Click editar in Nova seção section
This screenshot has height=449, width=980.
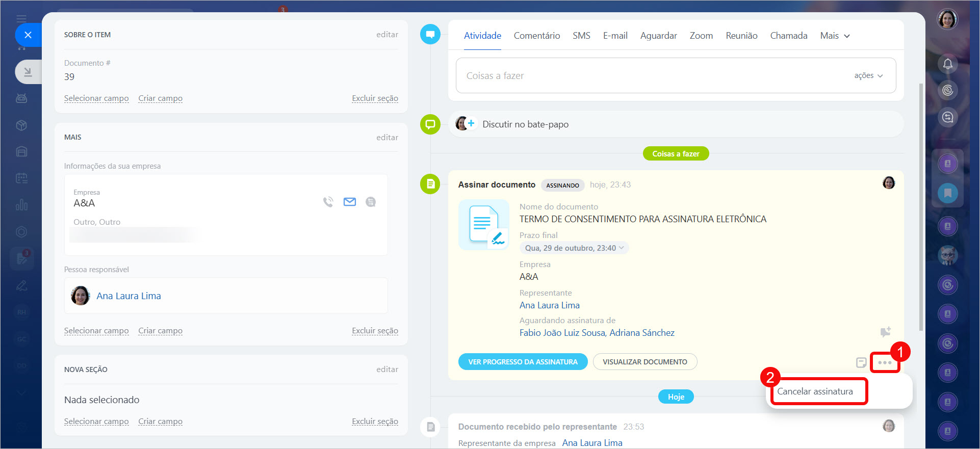pyautogui.click(x=387, y=369)
